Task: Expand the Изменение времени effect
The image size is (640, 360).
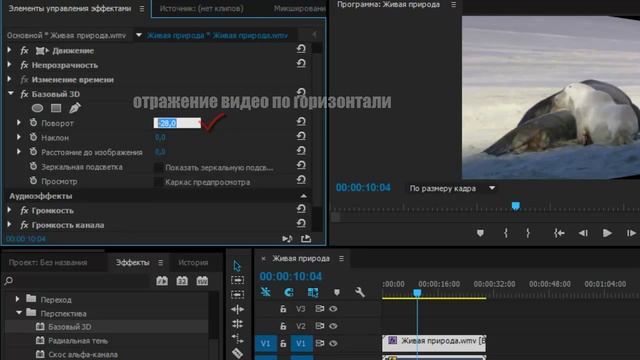Action: 9,79
